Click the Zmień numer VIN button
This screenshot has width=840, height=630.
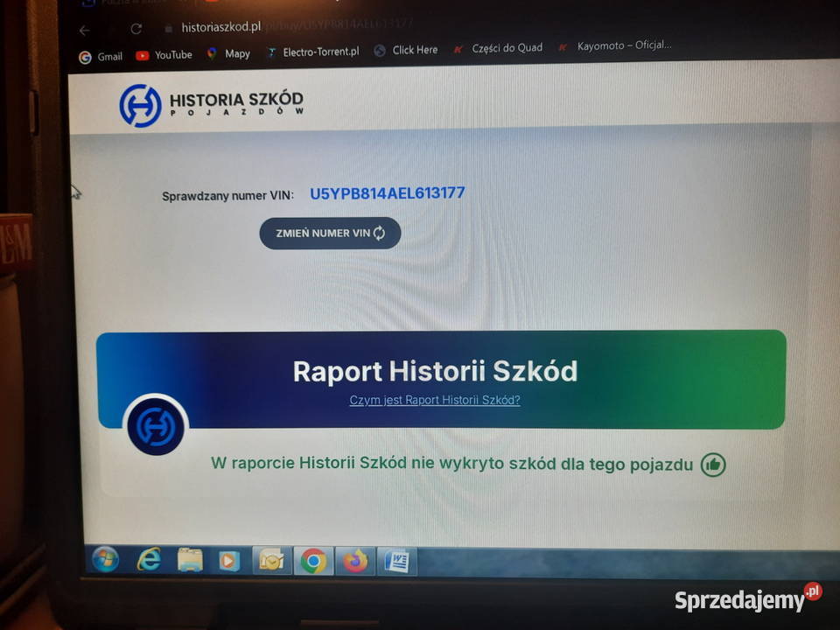coord(330,233)
